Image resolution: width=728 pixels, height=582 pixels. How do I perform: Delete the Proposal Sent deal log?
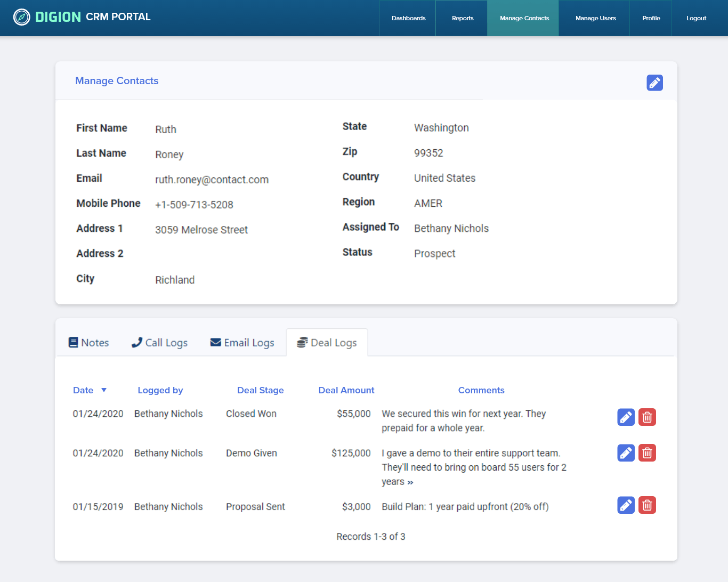647,505
